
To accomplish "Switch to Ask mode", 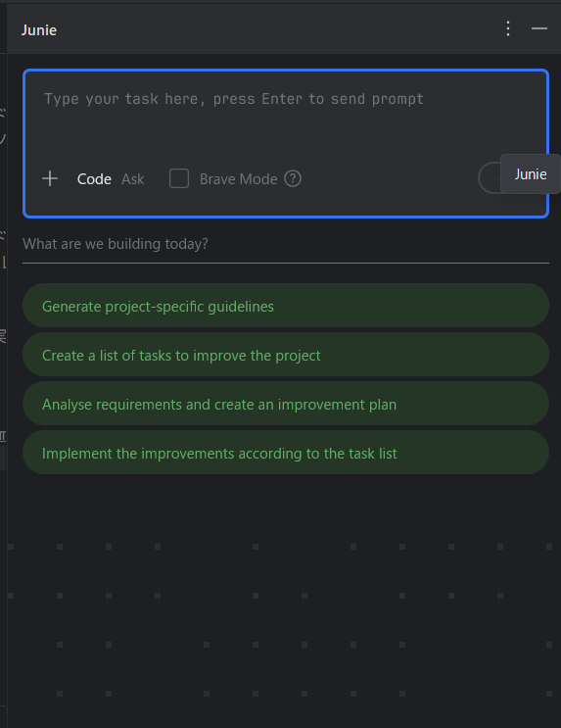I will [133, 179].
